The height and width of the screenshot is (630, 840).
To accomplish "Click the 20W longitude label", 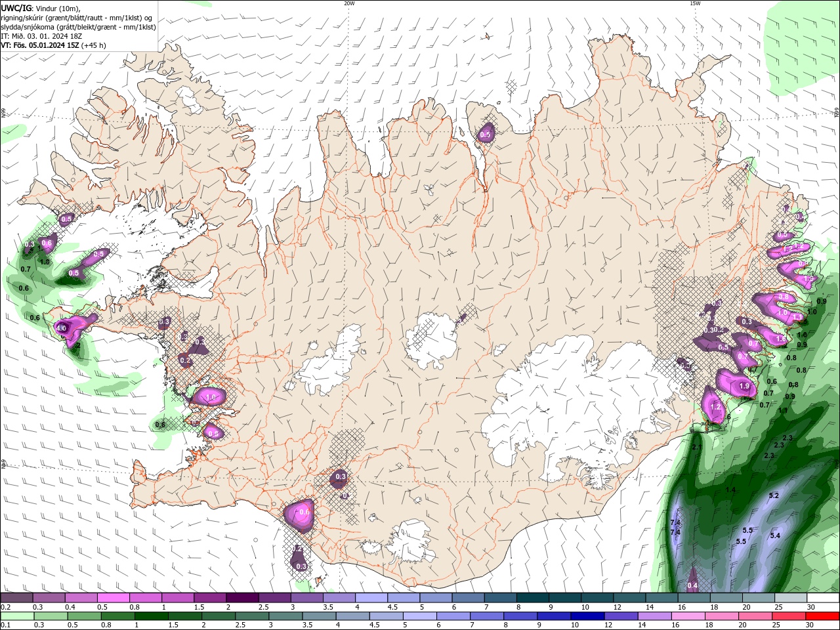I will (x=349, y=3).
